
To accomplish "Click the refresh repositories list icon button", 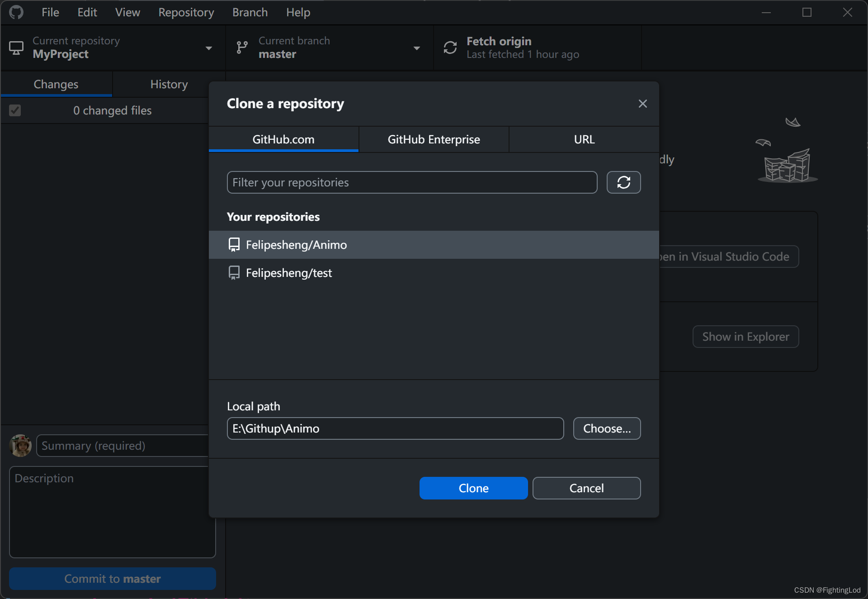I will coord(623,182).
